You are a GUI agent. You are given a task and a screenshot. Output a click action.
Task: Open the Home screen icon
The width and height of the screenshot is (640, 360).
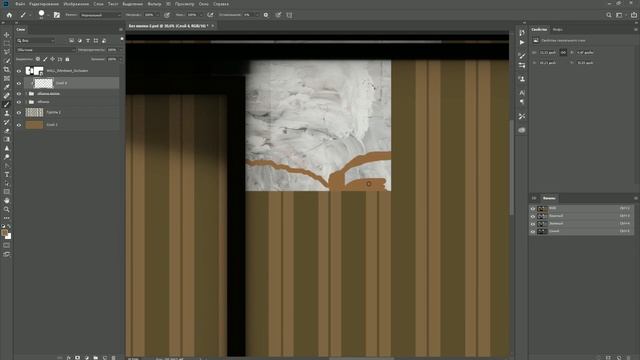[9, 15]
